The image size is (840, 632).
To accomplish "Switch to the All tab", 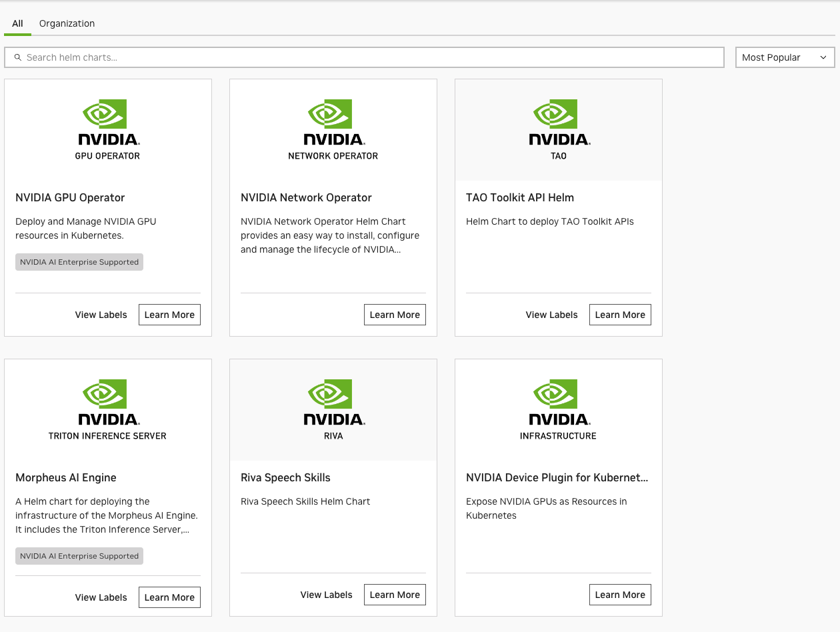I will click(x=17, y=23).
